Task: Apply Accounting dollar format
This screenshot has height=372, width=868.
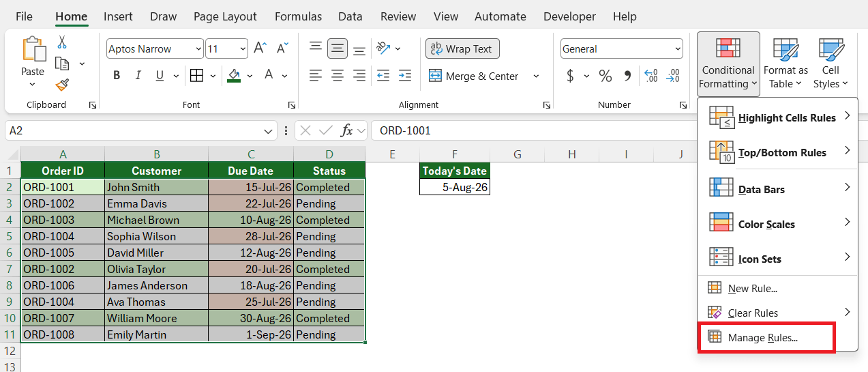Action: pos(570,76)
